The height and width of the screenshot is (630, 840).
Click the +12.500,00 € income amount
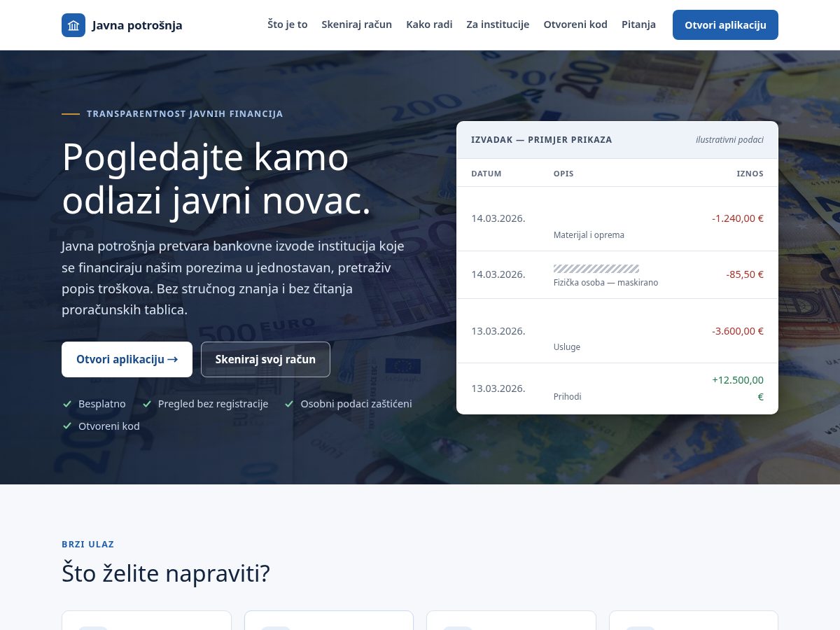738,388
